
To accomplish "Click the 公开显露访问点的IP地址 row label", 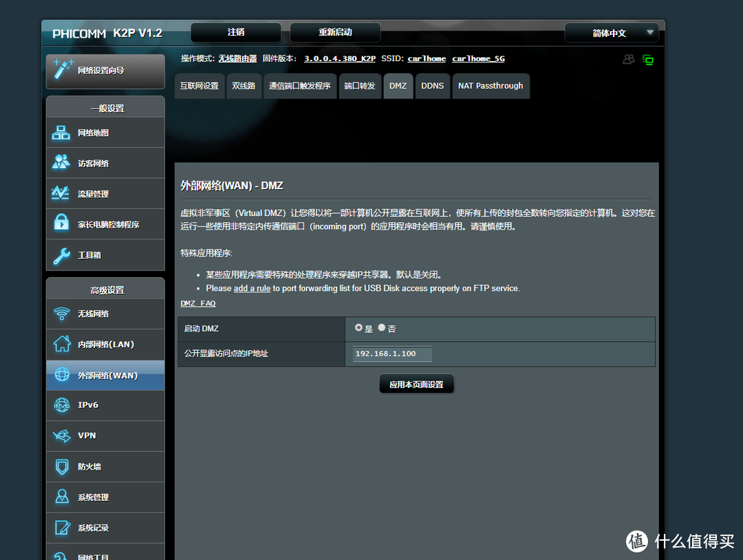I will point(226,354).
